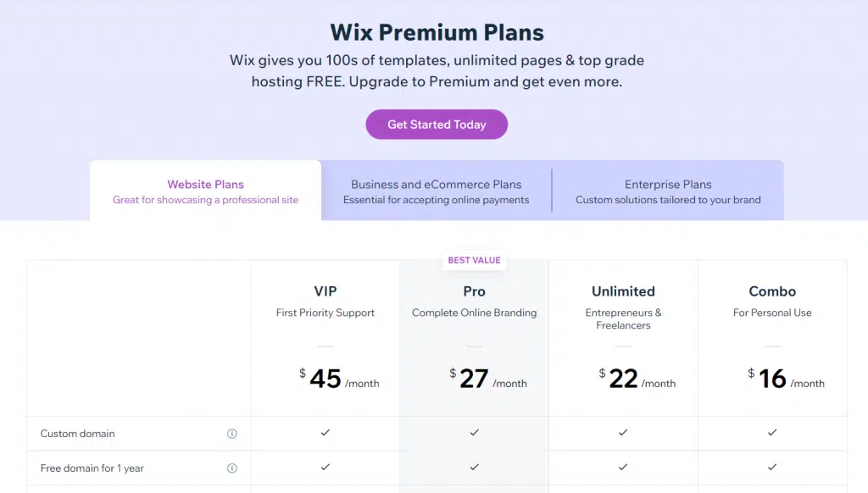Open the Website Plans tab
868x493 pixels.
[x=205, y=191]
